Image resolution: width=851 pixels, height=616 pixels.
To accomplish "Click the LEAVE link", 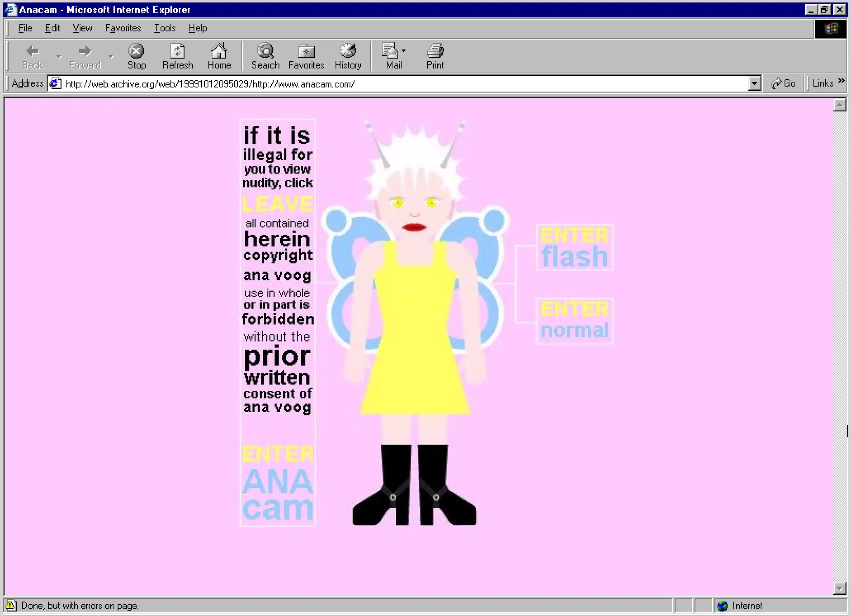I will (277, 203).
